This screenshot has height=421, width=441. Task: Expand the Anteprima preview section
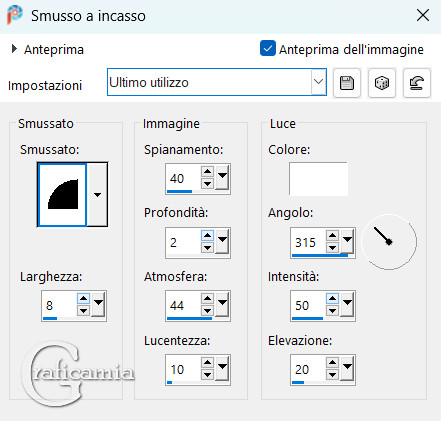pyautogui.click(x=14, y=49)
